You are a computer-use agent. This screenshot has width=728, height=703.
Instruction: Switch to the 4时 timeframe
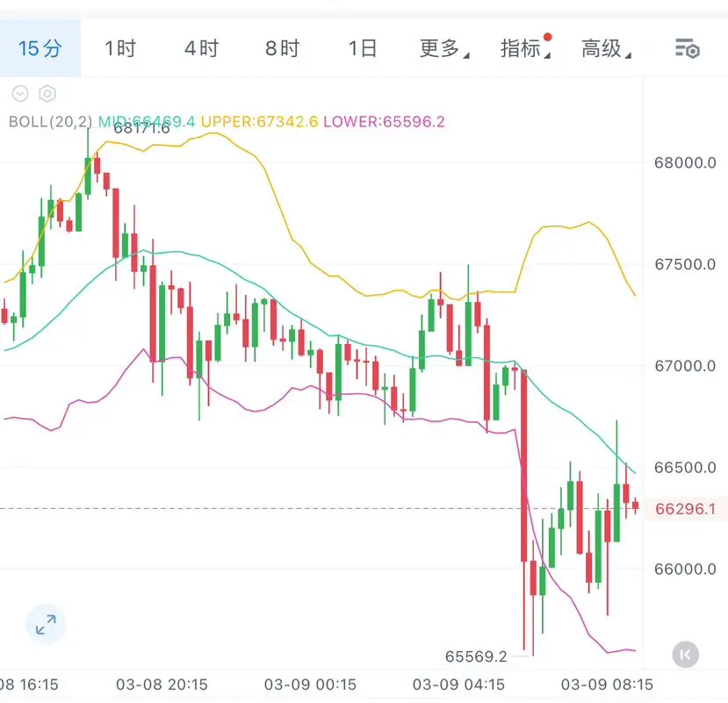coord(201,48)
